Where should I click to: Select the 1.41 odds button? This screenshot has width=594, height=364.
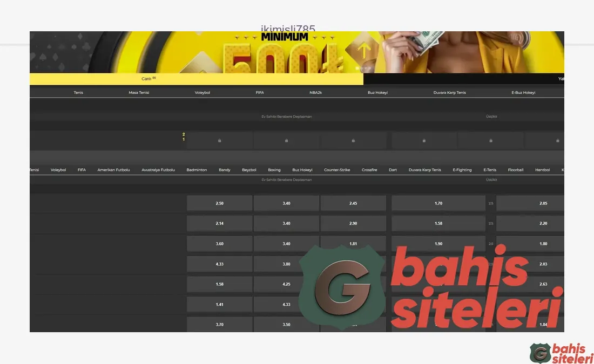point(219,305)
